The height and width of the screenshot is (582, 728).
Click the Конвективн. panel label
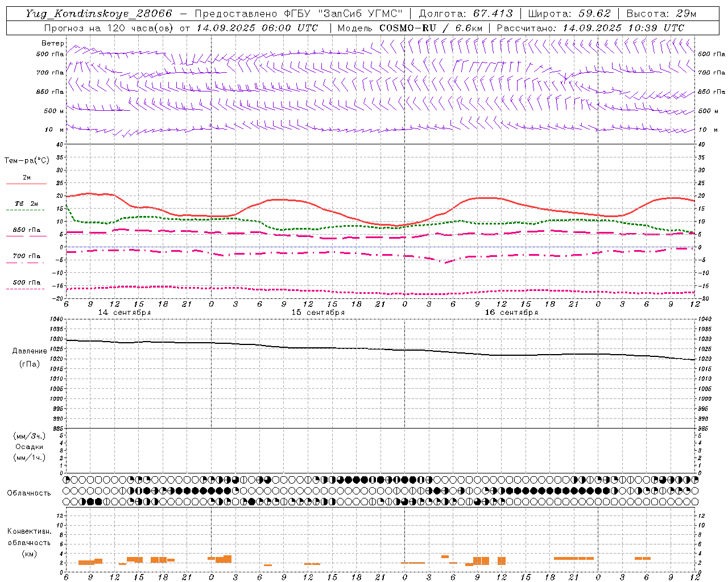pos(29,531)
